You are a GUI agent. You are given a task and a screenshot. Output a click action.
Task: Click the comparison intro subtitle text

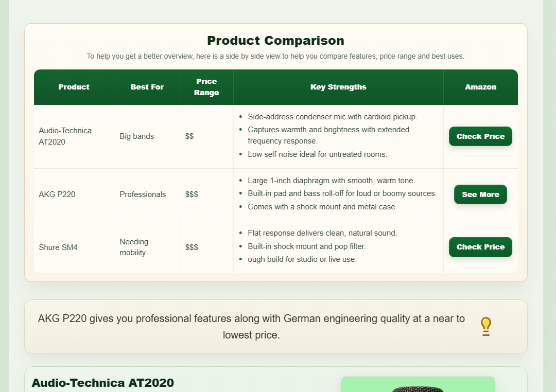[275, 57]
